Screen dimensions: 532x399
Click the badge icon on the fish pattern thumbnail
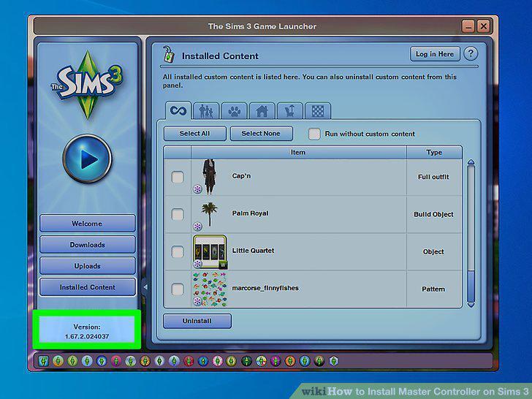[x=197, y=301]
